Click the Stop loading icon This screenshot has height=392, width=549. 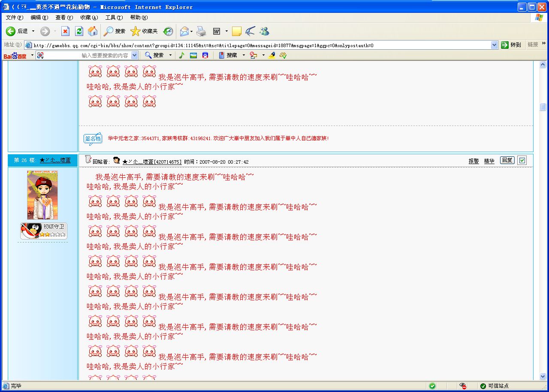pos(65,31)
